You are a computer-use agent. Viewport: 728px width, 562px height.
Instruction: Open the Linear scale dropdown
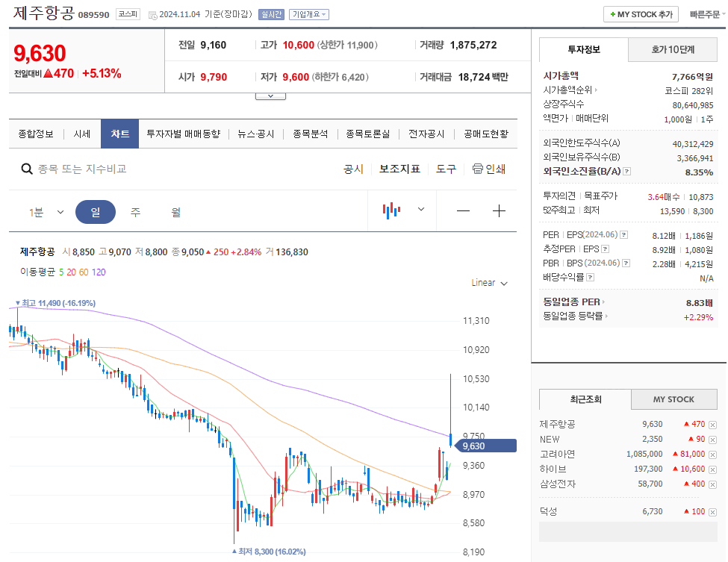pos(489,283)
